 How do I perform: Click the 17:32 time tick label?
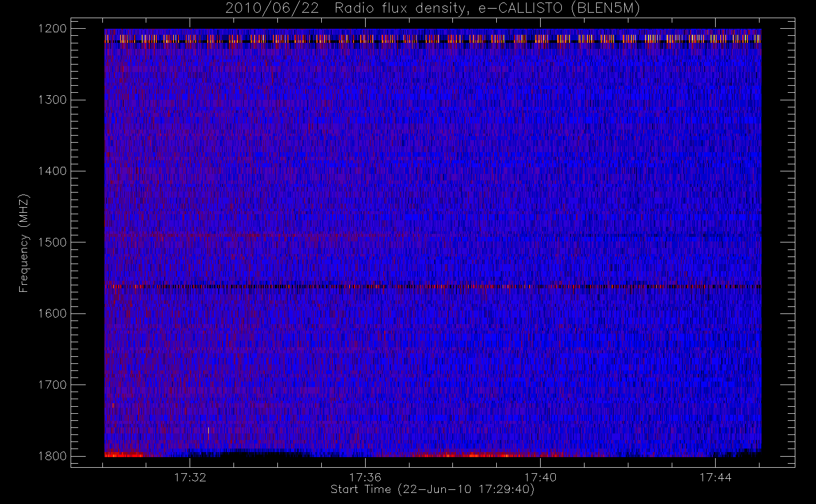[x=190, y=477]
